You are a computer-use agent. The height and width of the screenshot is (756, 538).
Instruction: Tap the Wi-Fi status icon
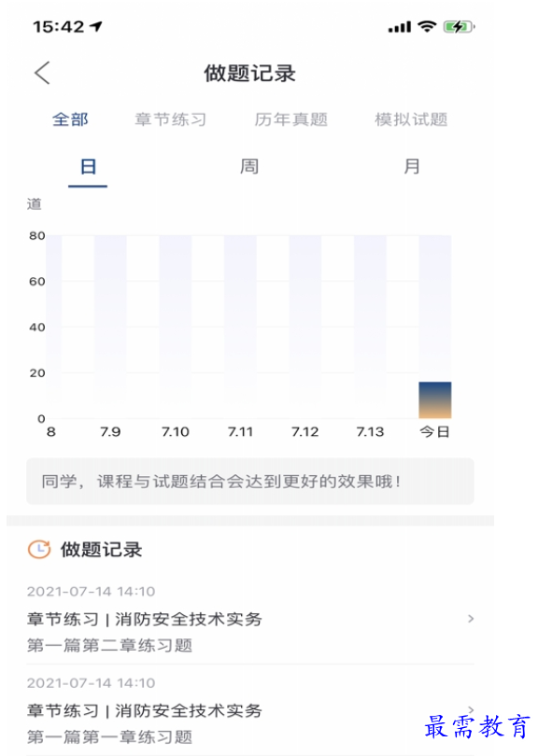[427, 26]
